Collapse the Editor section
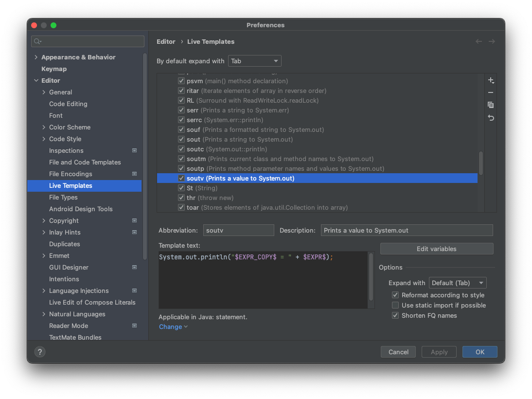The height and width of the screenshot is (399, 532). pyautogui.click(x=36, y=80)
